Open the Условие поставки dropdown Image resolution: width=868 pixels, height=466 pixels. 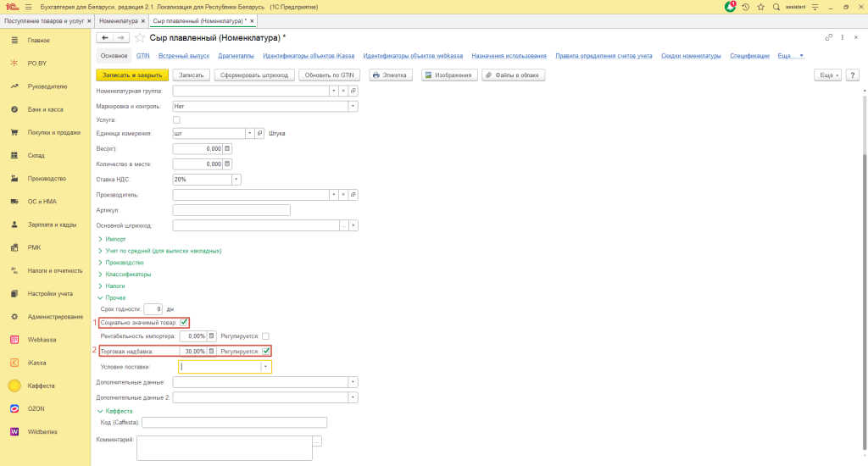point(265,367)
